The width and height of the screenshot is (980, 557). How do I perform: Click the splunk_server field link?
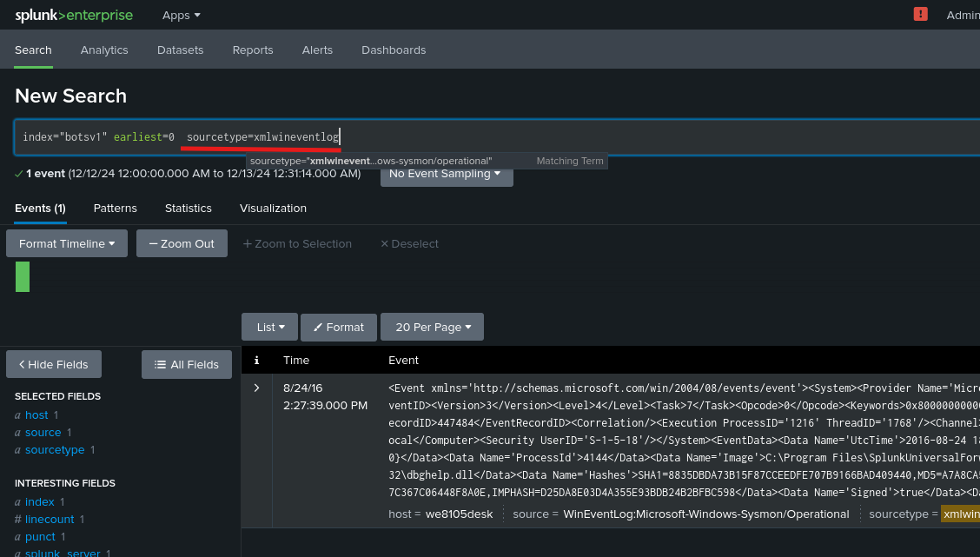(x=63, y=553)
